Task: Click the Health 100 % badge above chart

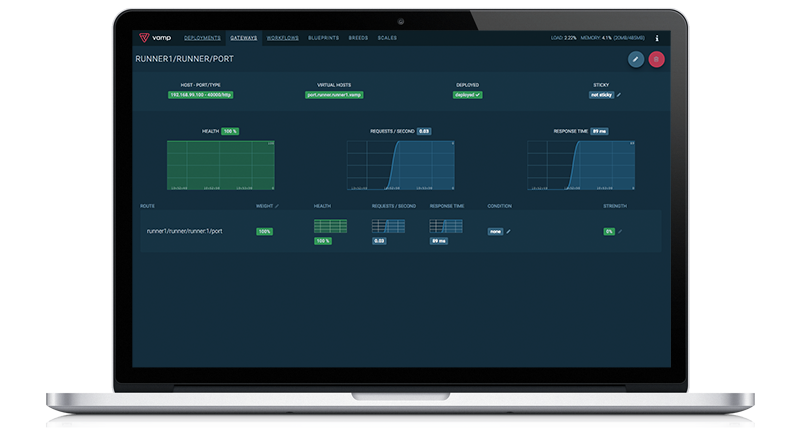Action: click(x=230, y=131)
